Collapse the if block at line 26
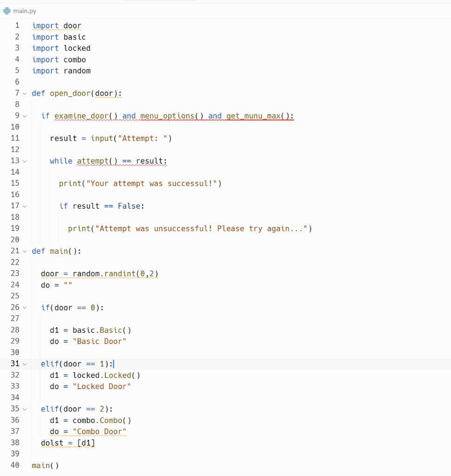 [x=25, y=307]
